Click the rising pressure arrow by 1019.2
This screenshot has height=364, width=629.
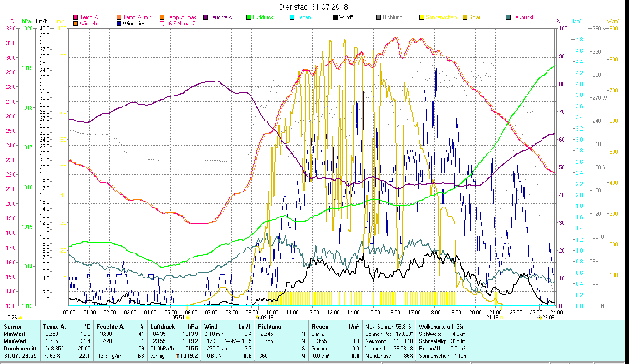click(177, 356)
